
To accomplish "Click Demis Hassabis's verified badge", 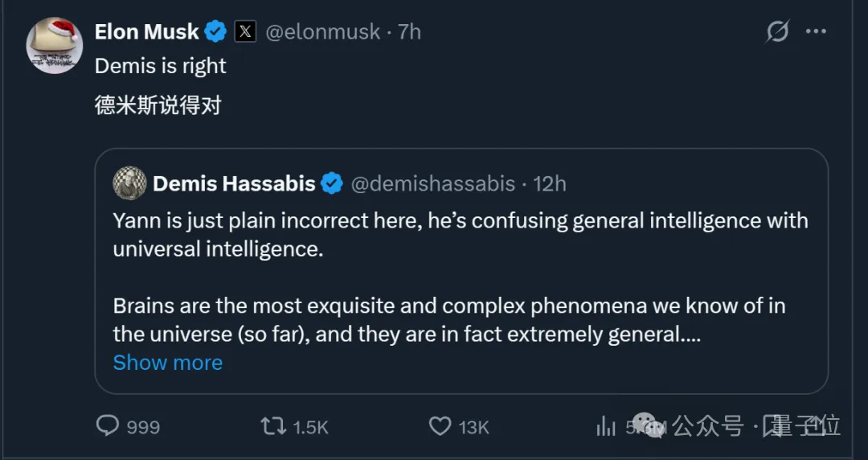I will click(x=332, y=184).
